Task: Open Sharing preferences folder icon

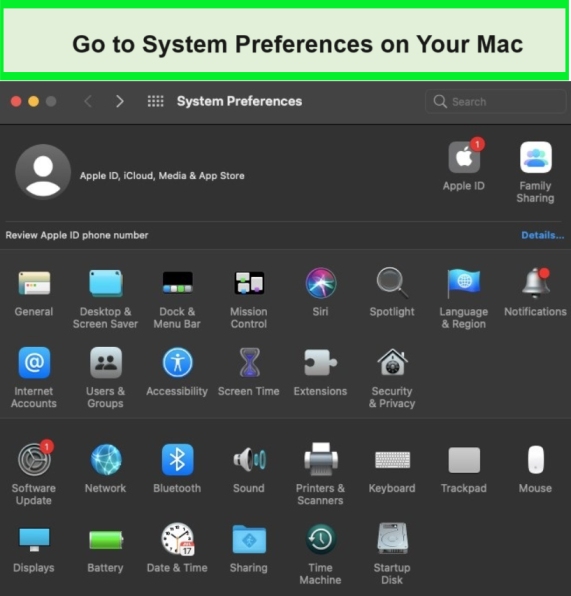Action: [x=249, y=539]
